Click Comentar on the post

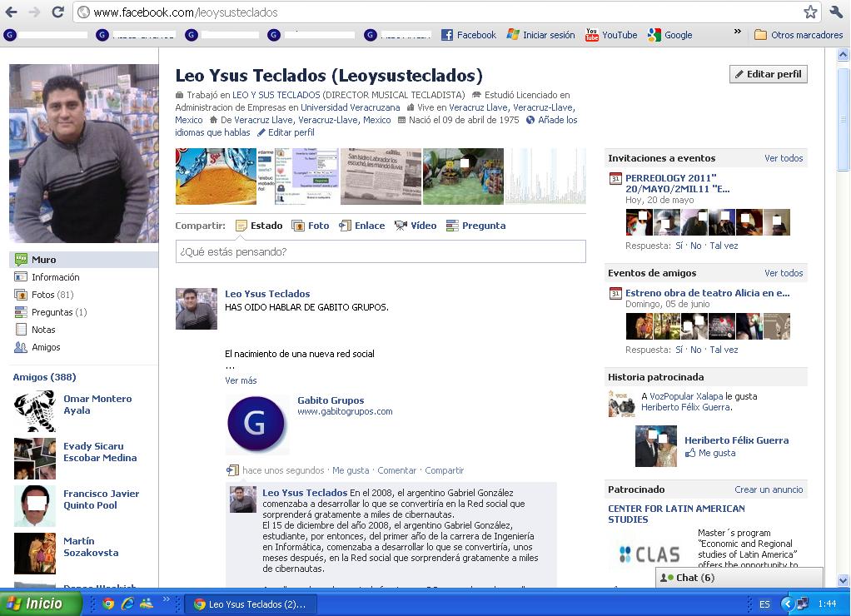point(396,470)
